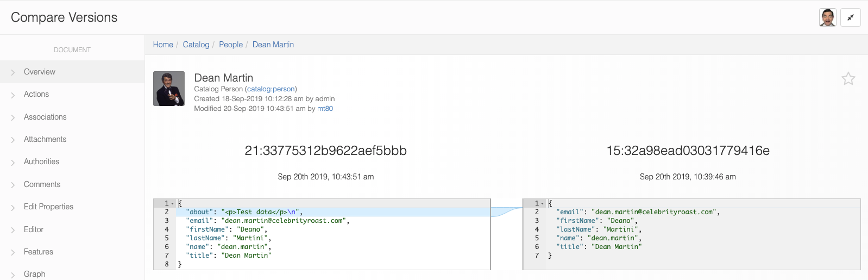
Task: Click the chevron icon next to Associations
Action: click(13, 117)
